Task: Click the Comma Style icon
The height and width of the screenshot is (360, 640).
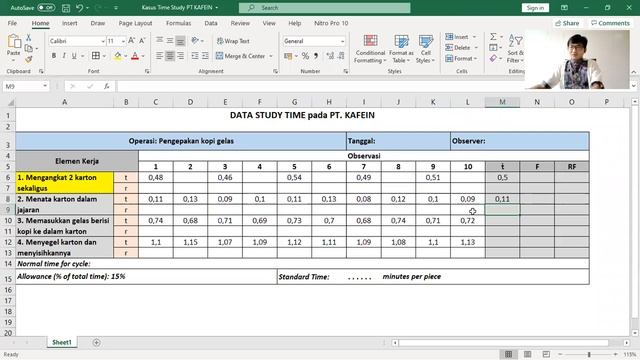Action: [x=316, y=56]
